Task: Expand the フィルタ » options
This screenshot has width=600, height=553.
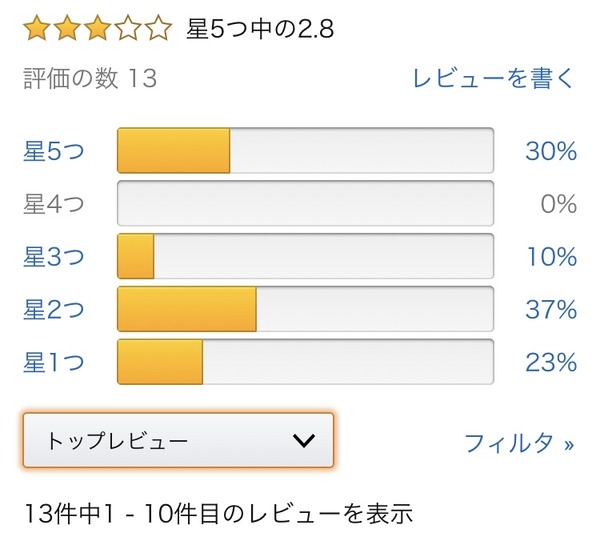Action: tap(520, 441)
